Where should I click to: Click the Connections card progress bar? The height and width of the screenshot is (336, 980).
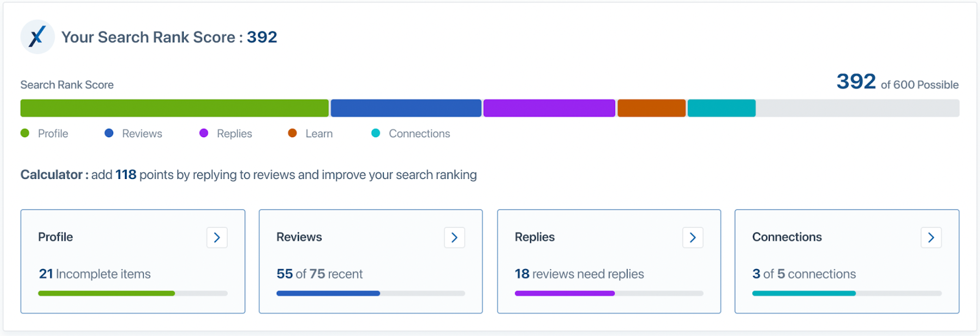[x=847, y=294]
